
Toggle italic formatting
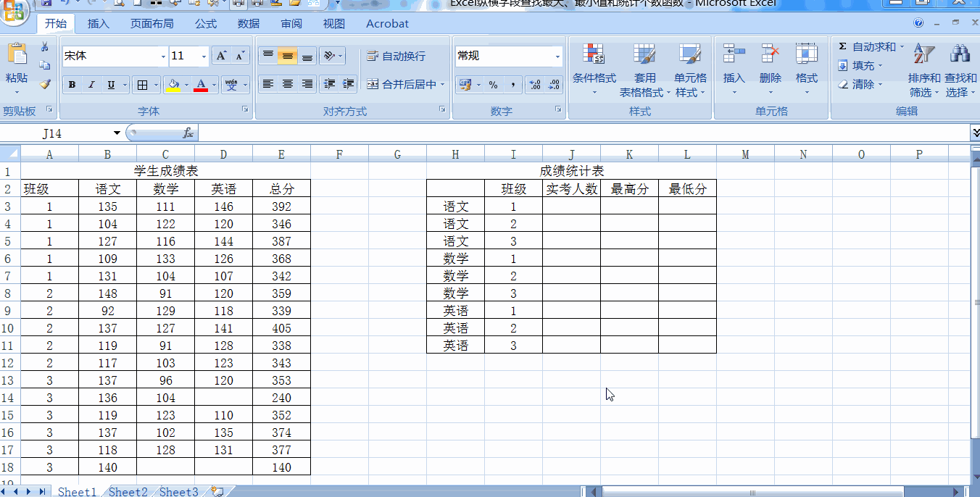coord(91,85)
